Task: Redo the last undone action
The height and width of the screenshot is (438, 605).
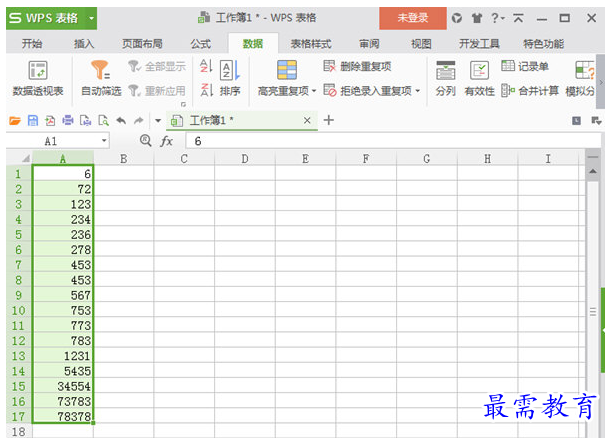Action: click(x=139, y=121)
